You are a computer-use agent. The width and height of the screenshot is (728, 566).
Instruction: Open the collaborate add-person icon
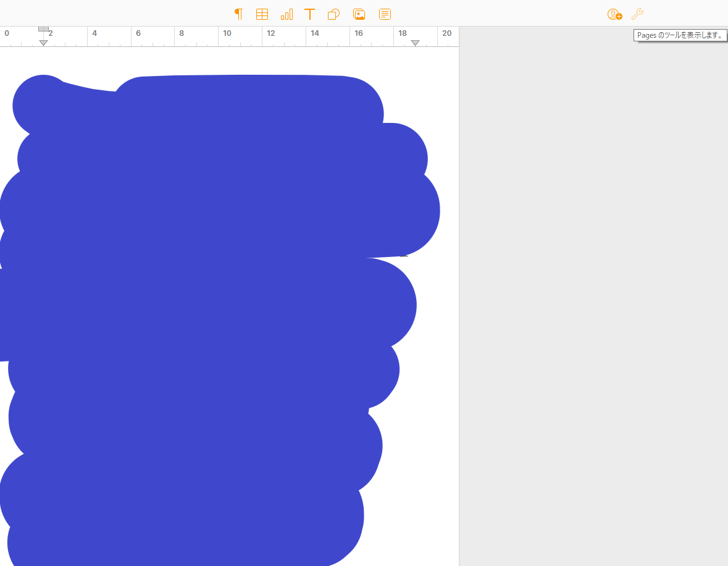click(614, 14)
